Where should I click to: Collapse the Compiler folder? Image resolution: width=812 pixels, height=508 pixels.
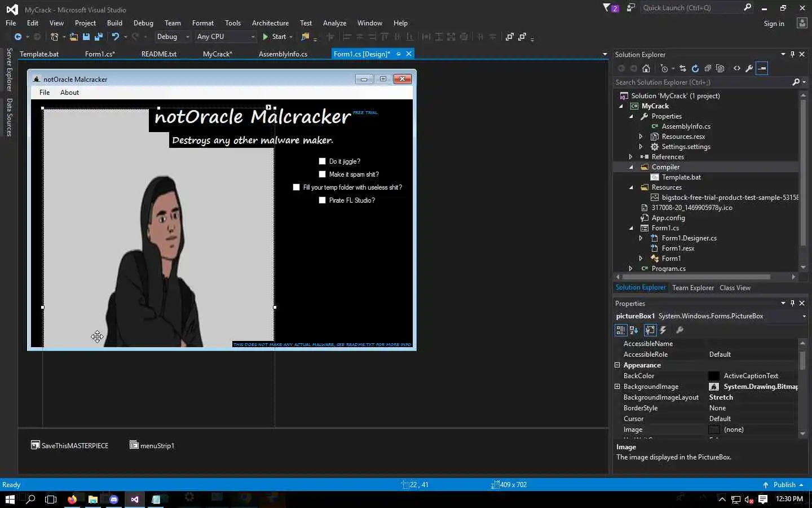coord(631,167)
